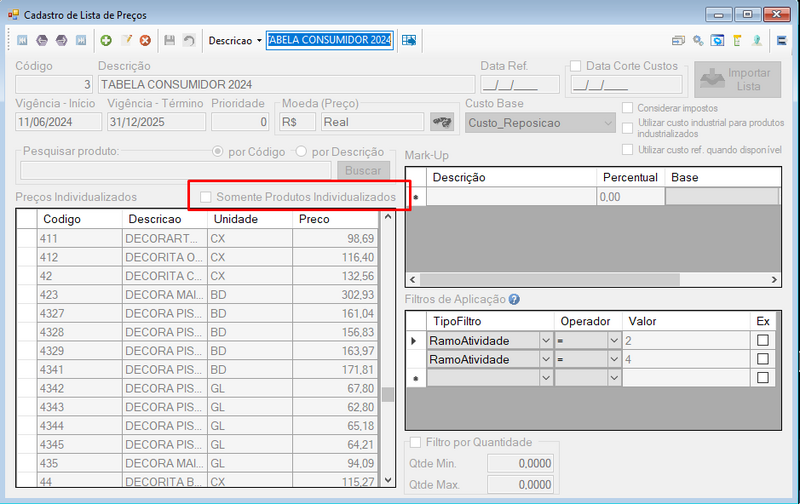Click the Buscar button

pyautogui.click(x=363, y=170)
